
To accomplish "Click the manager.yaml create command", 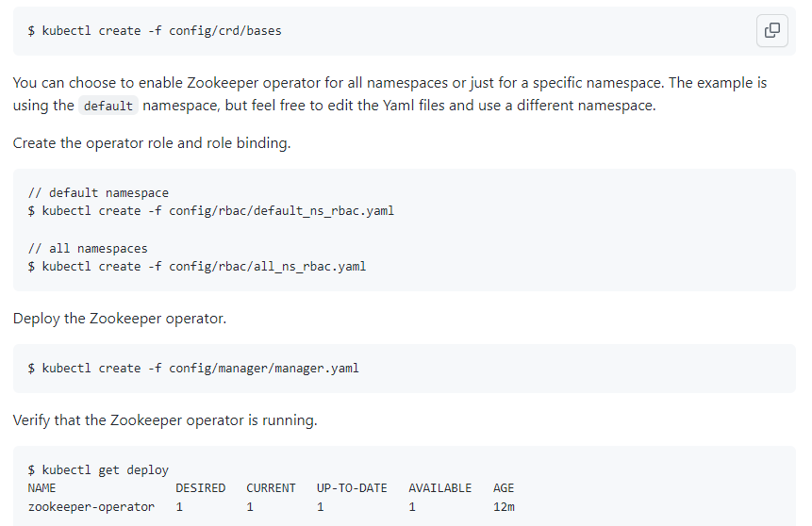I will [x=193, y=368].
